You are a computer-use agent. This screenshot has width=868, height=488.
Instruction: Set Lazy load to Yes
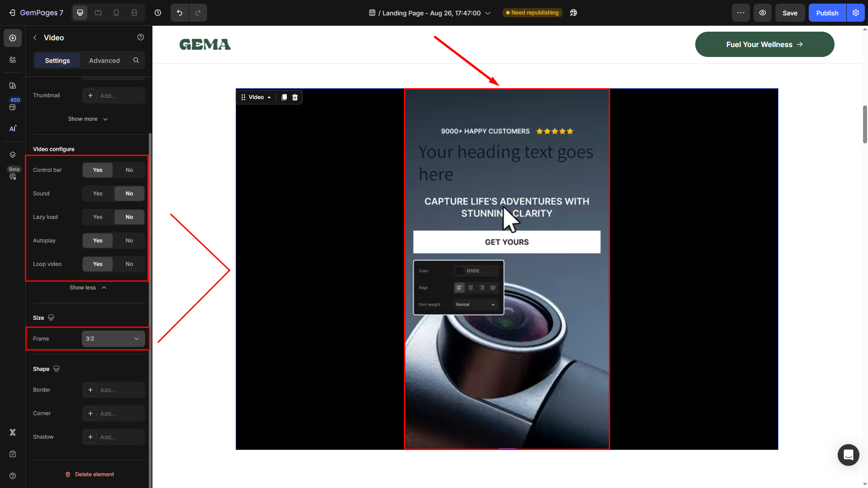coord(98,217)
